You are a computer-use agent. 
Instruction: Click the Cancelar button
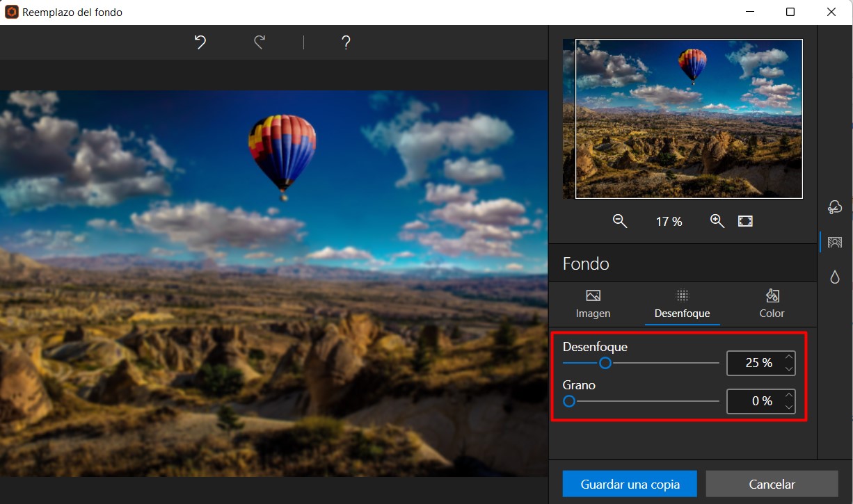click(772, 484)
